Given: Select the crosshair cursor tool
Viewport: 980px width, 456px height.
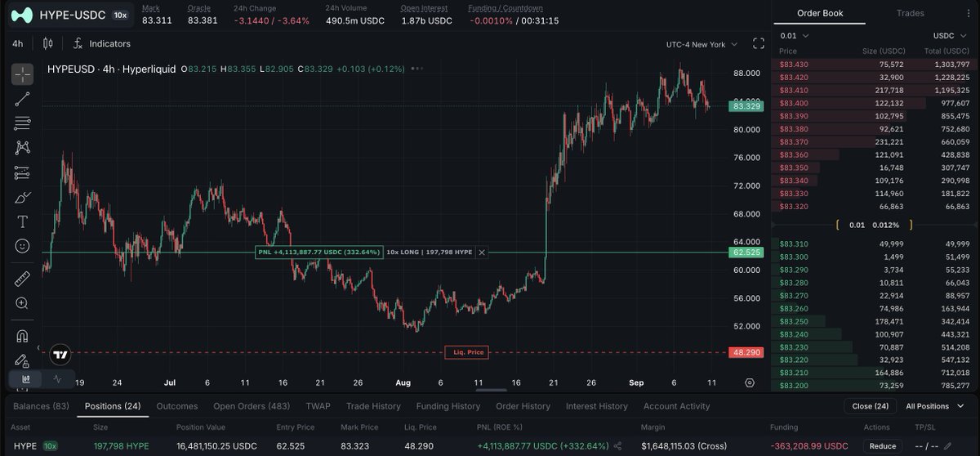Looking at the screenshot, I should point(22,74).
